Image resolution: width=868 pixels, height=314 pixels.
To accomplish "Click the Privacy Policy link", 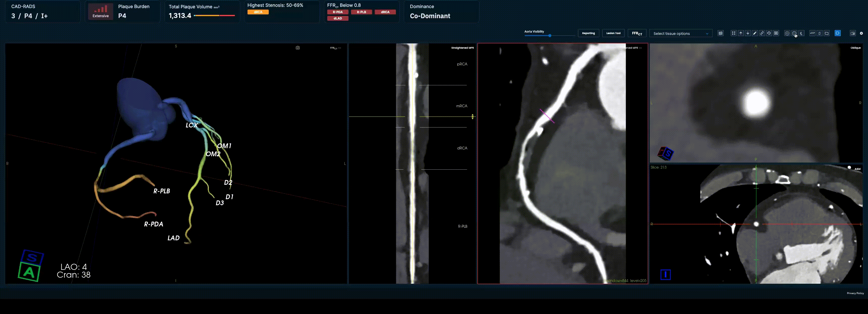I will coord(855,293).
